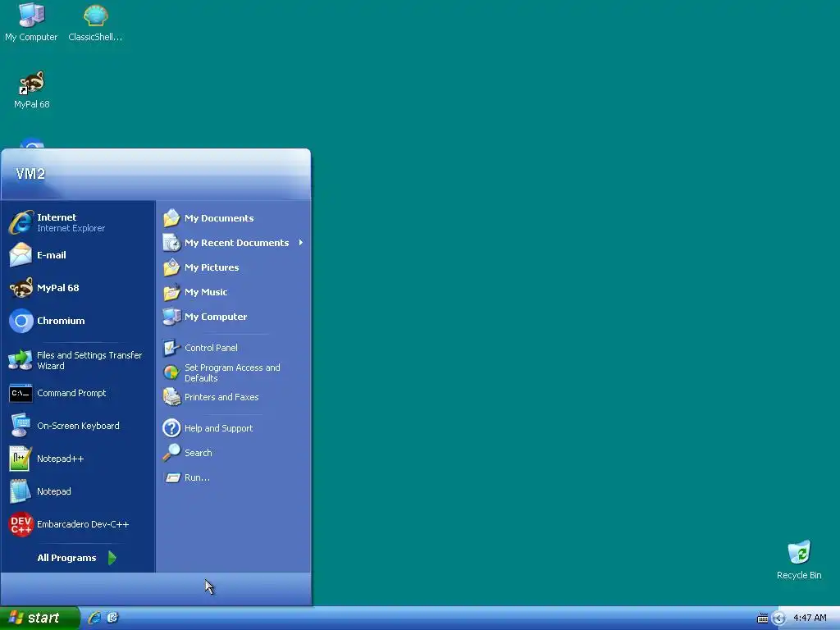Viewport: 840px width, 630px height.
Task: Start Files and Settings Transfer Wizard
Action: click(x=78, y=361)
